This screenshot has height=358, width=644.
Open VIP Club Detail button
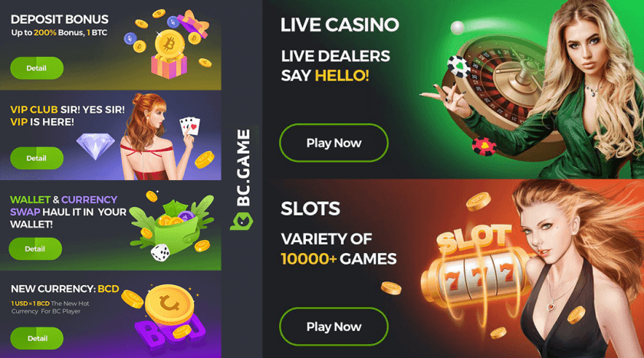37,158
